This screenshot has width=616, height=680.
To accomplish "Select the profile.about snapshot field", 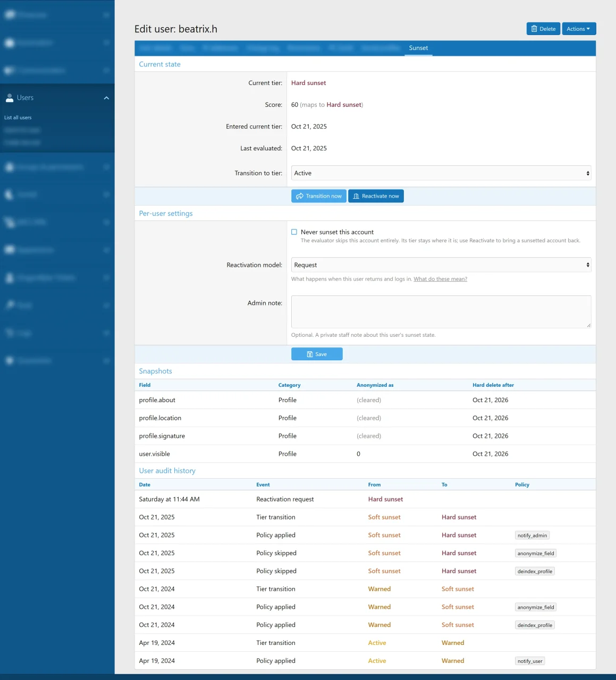I will point(157,400).
